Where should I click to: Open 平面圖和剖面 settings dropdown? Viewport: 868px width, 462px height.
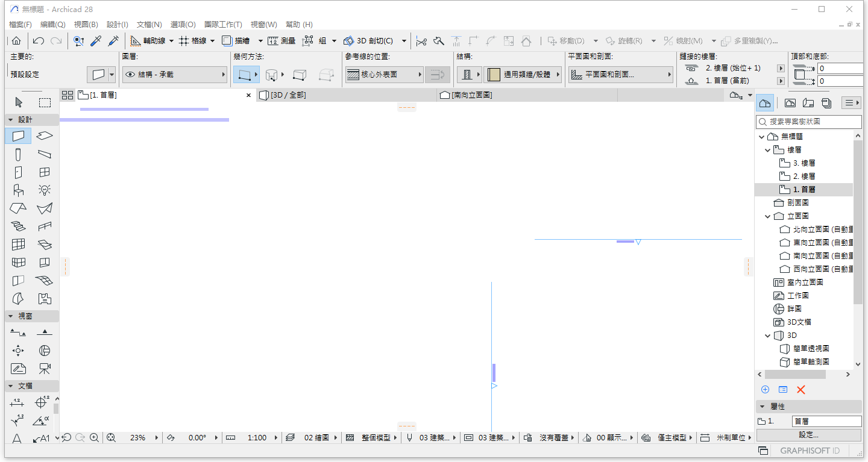pos(621,75)
